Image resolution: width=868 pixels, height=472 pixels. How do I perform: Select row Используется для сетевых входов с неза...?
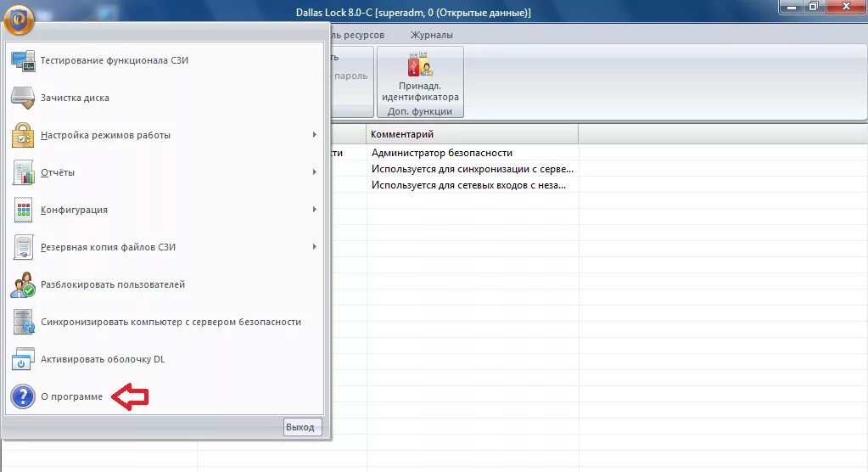[x=473, y=185]
